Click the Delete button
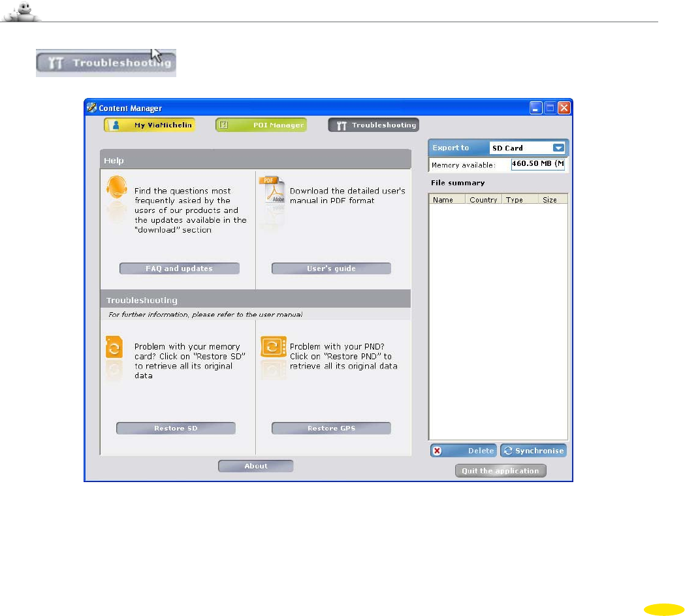Image resolution: width=685 pixels, height=616 pixels. (463, 451)
